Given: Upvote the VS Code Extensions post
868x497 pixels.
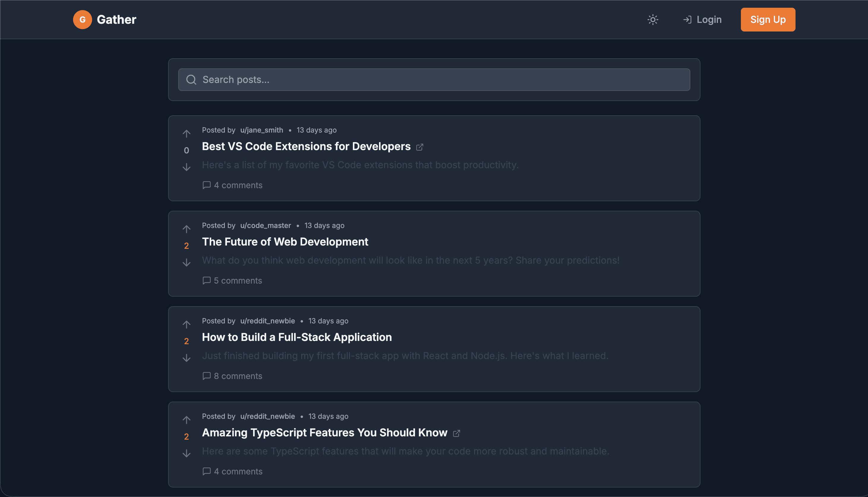Looking at the screenshot, I should pyautogui.click(x=186, y=133).
